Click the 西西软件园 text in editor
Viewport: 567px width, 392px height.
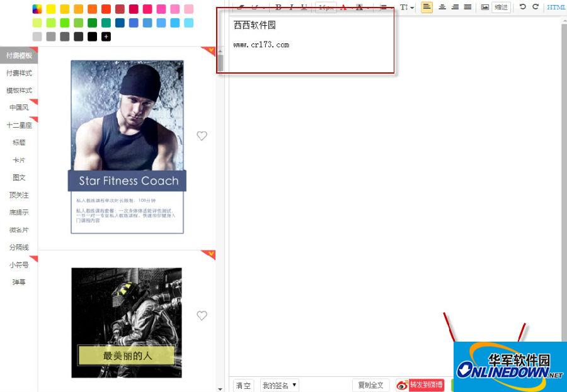click(x=255, y=25)
